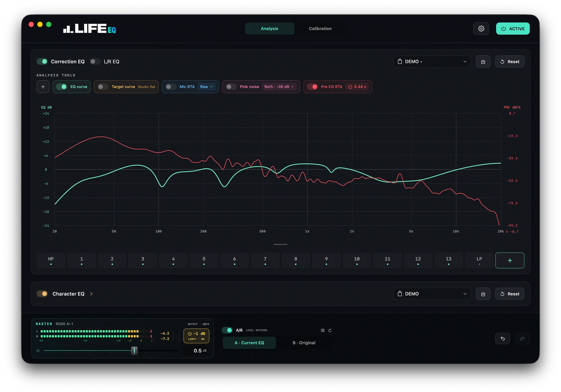Click the save preset icon beside Correction EQ DEMO
This screenshot has height=392, width=561.
tap(483, 62)
